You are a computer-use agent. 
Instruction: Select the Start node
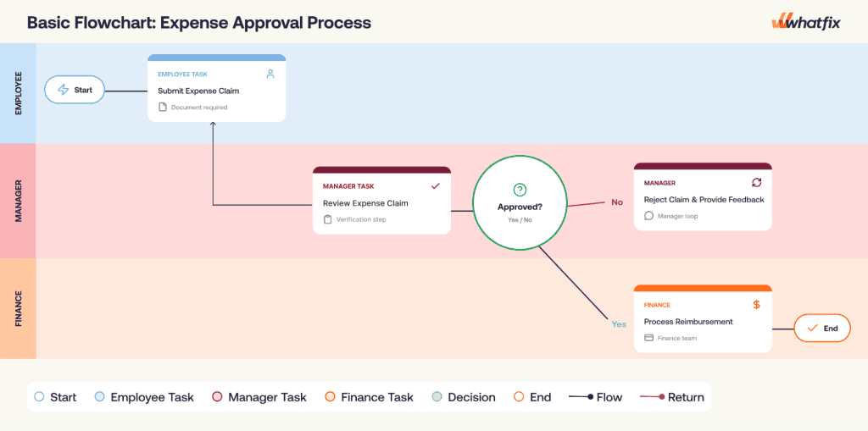pos(75,90)
